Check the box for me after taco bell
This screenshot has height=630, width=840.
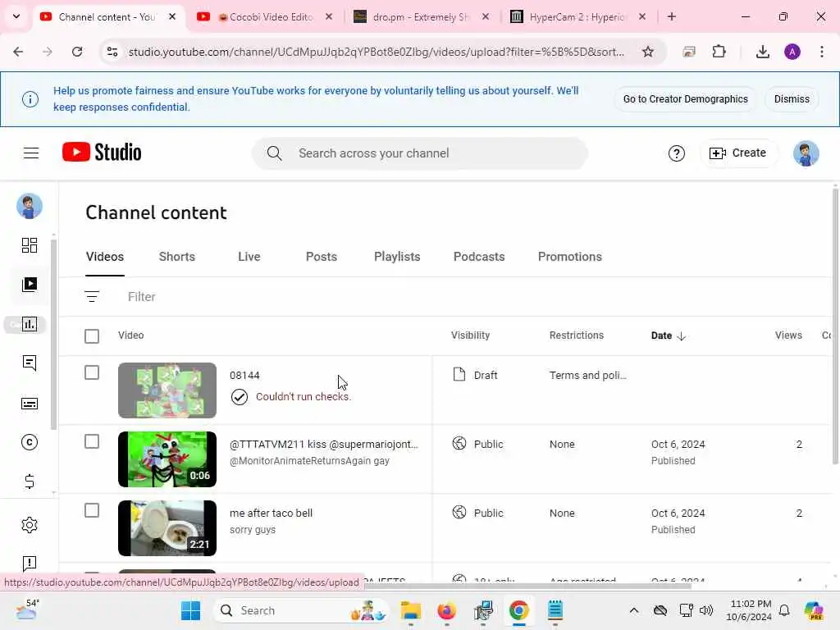[92, 510]
